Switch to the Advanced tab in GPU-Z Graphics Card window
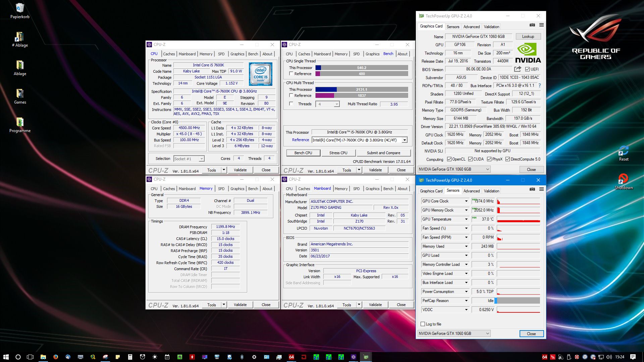This screenshot has width=644, height=362. pos(471,27)
